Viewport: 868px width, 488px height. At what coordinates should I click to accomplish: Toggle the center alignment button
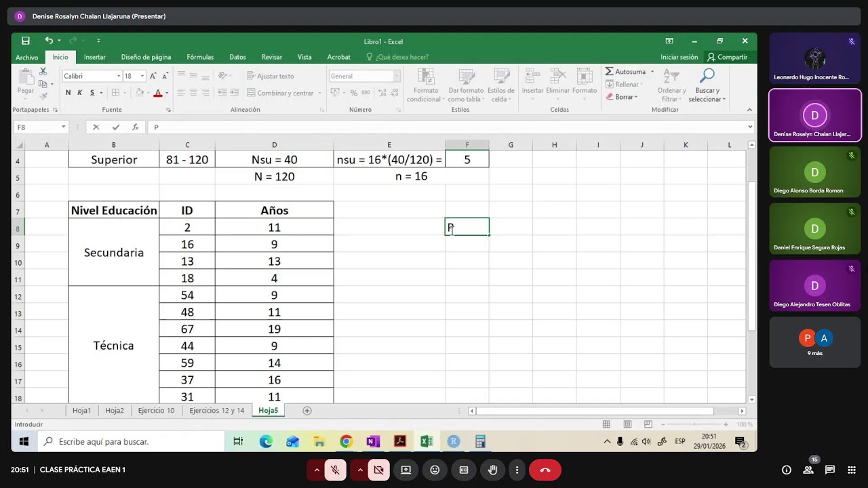click(193, 93)
